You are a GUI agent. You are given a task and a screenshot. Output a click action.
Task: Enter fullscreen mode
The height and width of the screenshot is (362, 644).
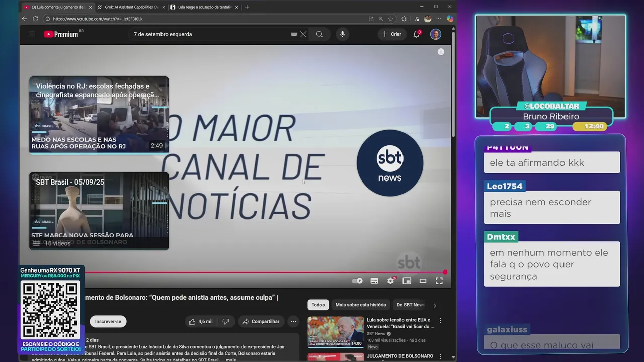pos(439,281)
